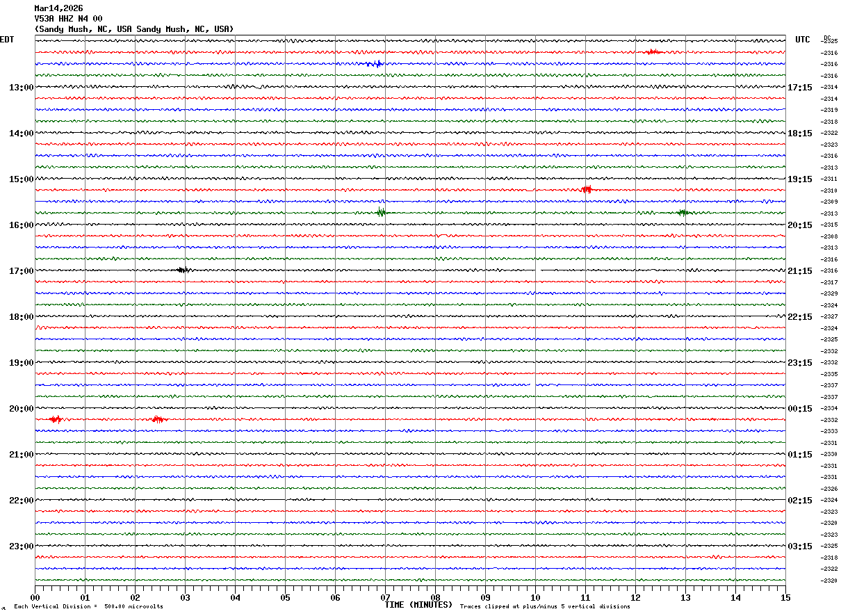The image size is (841, 616).
Task: Click the red burst near minute 12 at top
Action: pos(652,51)
